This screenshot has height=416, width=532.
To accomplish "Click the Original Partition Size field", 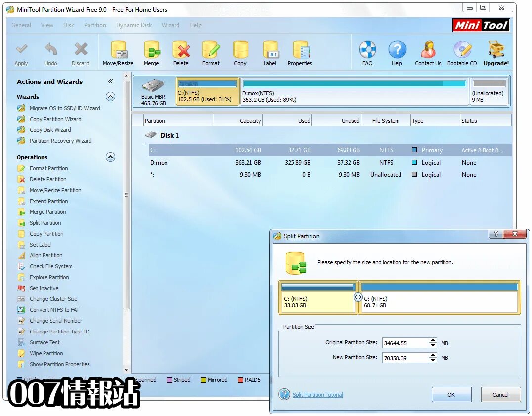I will tap(405, 343).
